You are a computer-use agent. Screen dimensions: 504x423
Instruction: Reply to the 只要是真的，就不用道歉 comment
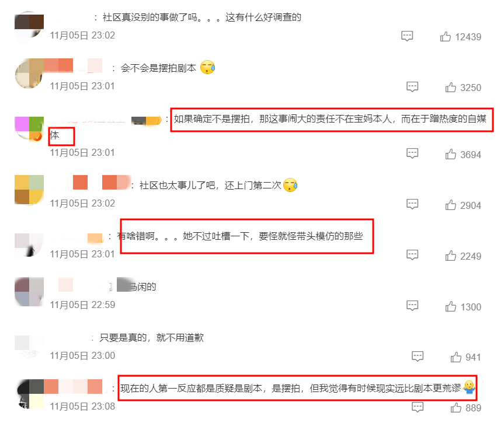418,356
